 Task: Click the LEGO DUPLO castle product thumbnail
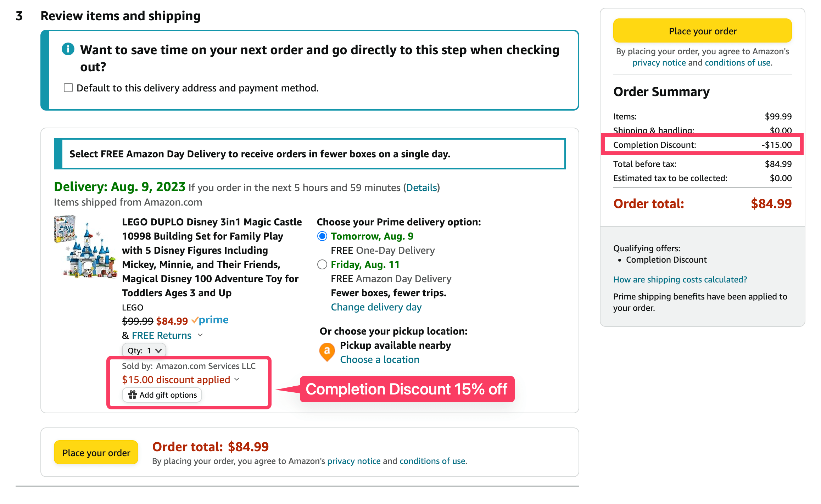point(85,246)
